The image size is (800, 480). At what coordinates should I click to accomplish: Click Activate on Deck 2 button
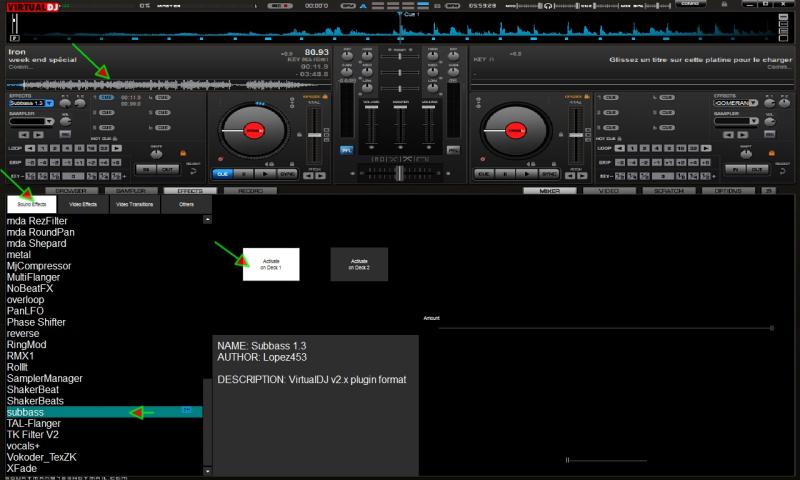point(359,264)
